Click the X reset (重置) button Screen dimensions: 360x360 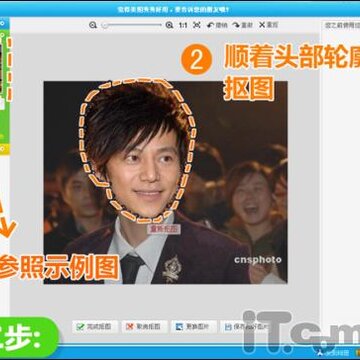[x=268, y=25]
